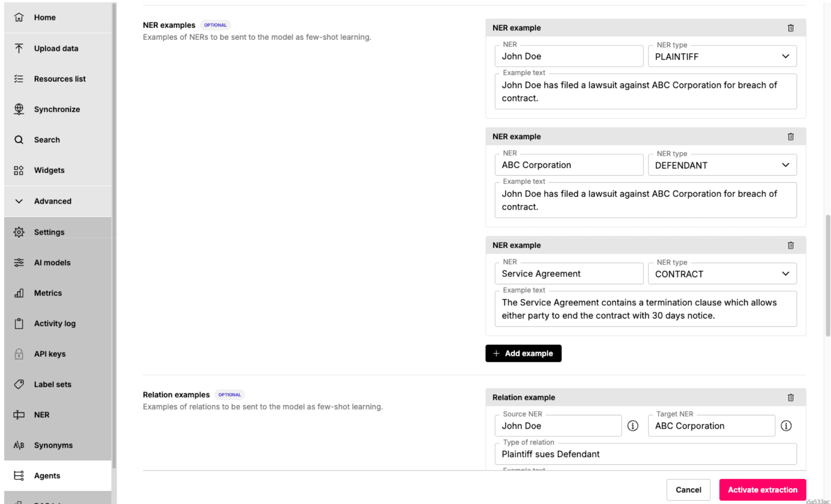Click the Type of relation input field

[x=645, y=454]
